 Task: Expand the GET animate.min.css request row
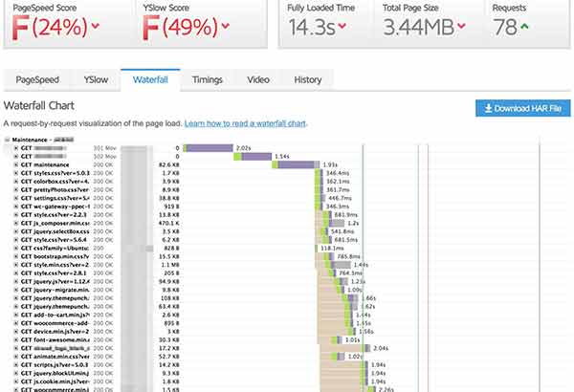16,357
